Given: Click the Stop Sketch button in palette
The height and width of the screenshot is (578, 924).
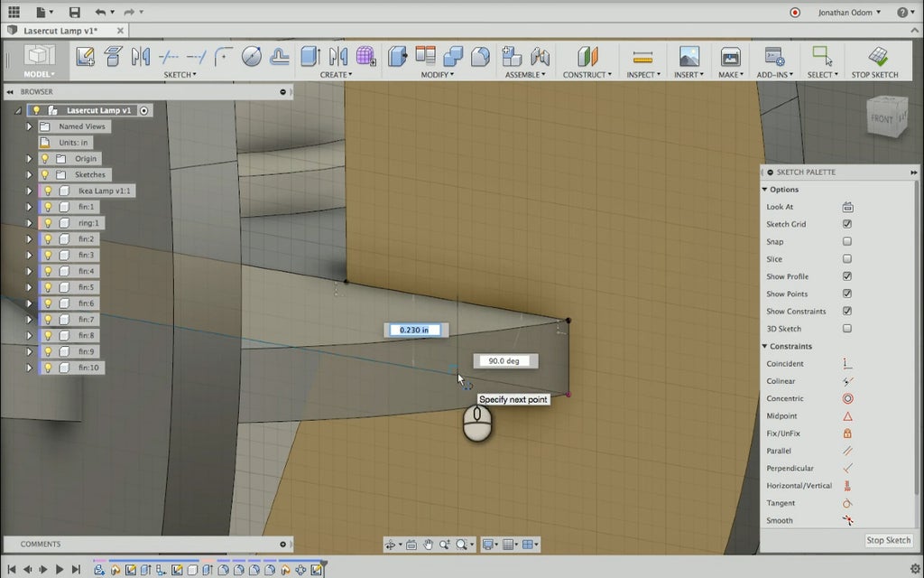Looking at the screenshot, I should 889,540.
